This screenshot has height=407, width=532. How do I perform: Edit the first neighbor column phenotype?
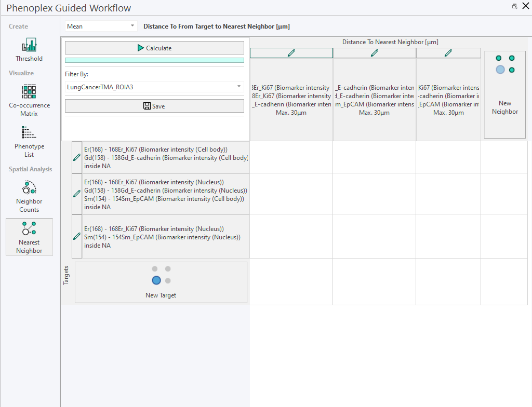[291, 53]
